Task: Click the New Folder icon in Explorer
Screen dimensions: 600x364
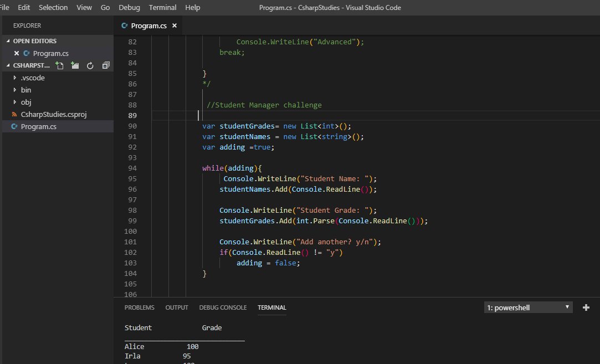Action: (x=75, y=65)
